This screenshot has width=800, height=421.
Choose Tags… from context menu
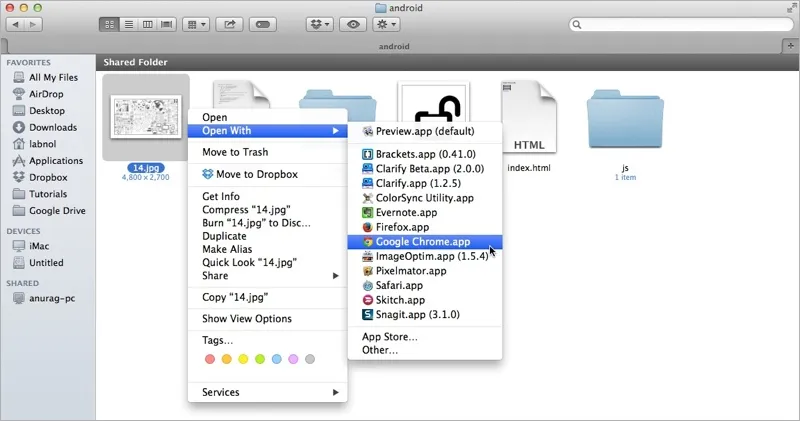267,340
